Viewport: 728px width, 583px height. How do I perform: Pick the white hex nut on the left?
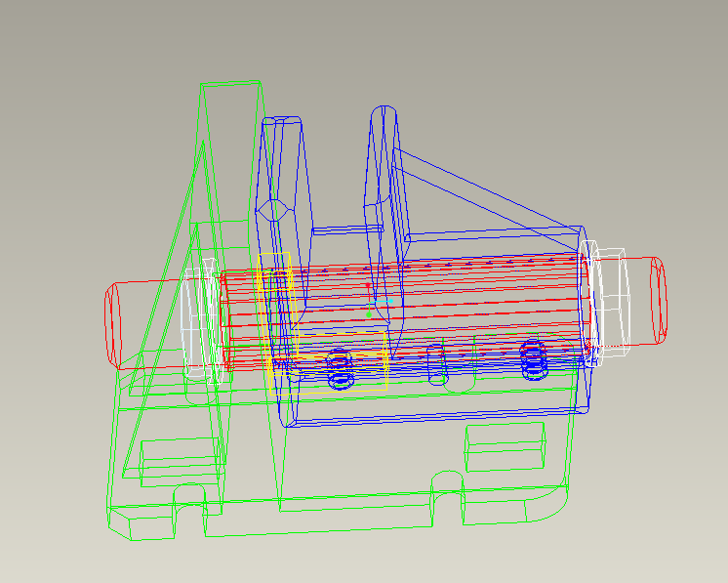click(203, 320)
